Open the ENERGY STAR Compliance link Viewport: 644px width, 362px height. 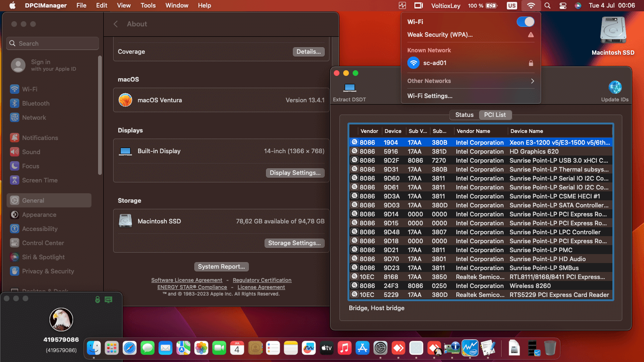click(192, 287)
